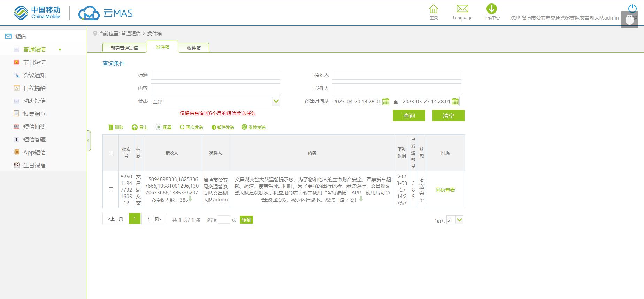Click the 会议通知 sidebar icon
The width and height of the screenshot is (644, 299).
[x=16, y=75]
